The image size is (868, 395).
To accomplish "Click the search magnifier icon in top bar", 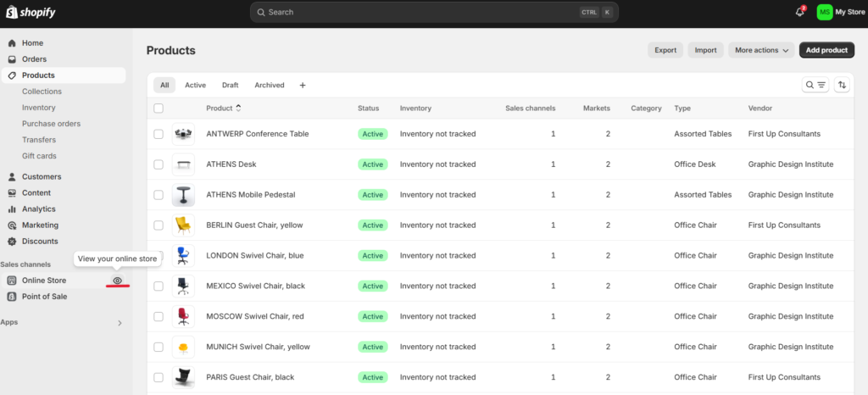I will point(261,12).
